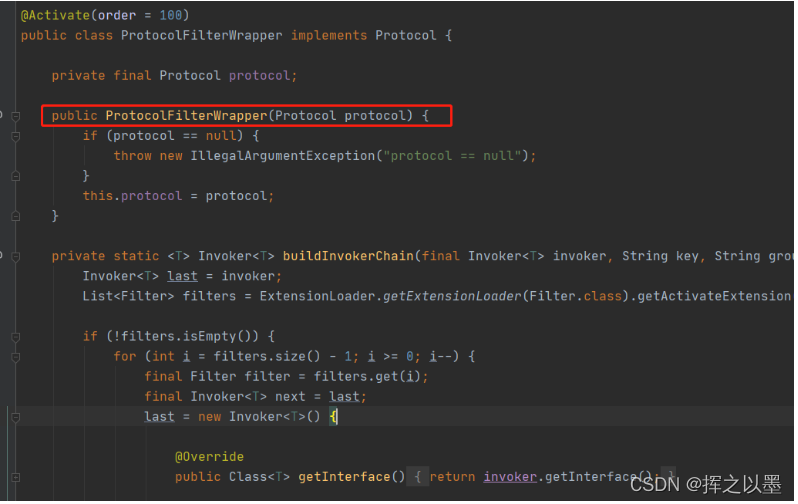Click the @Activate annotation

tap(55, 15)
